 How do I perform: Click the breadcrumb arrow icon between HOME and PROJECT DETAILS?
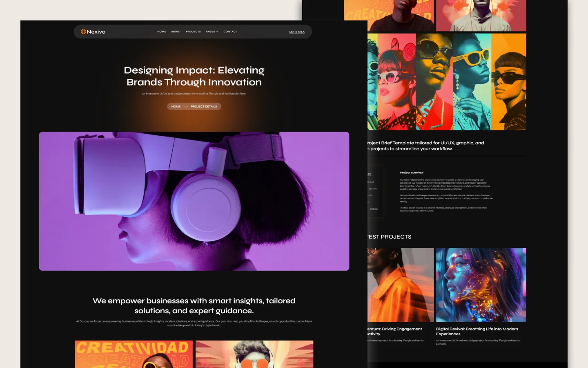[x=186, y=106]
